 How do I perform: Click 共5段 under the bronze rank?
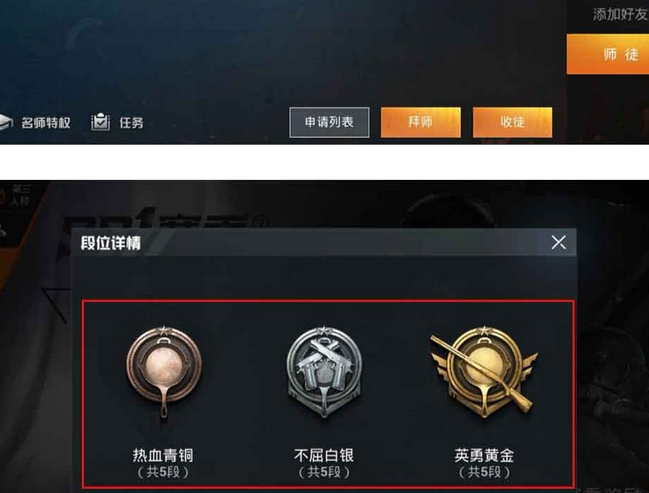[163, 472]
